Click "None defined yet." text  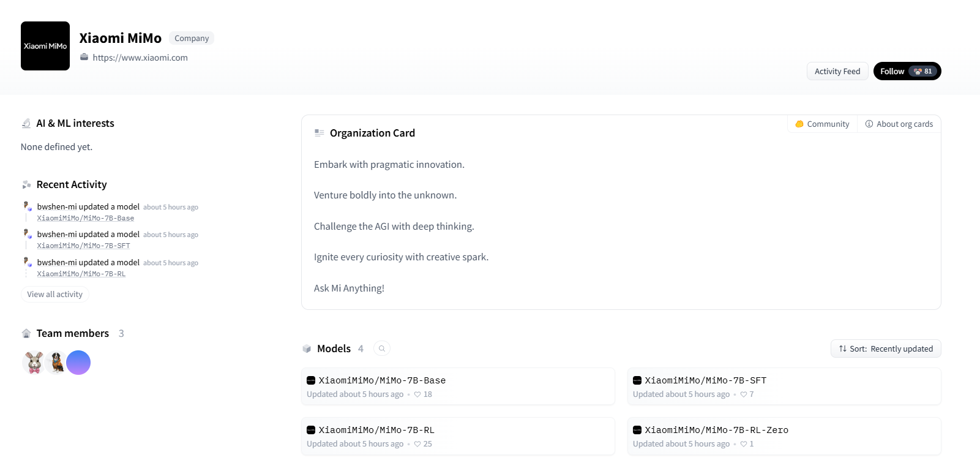[x=57, y=147]
